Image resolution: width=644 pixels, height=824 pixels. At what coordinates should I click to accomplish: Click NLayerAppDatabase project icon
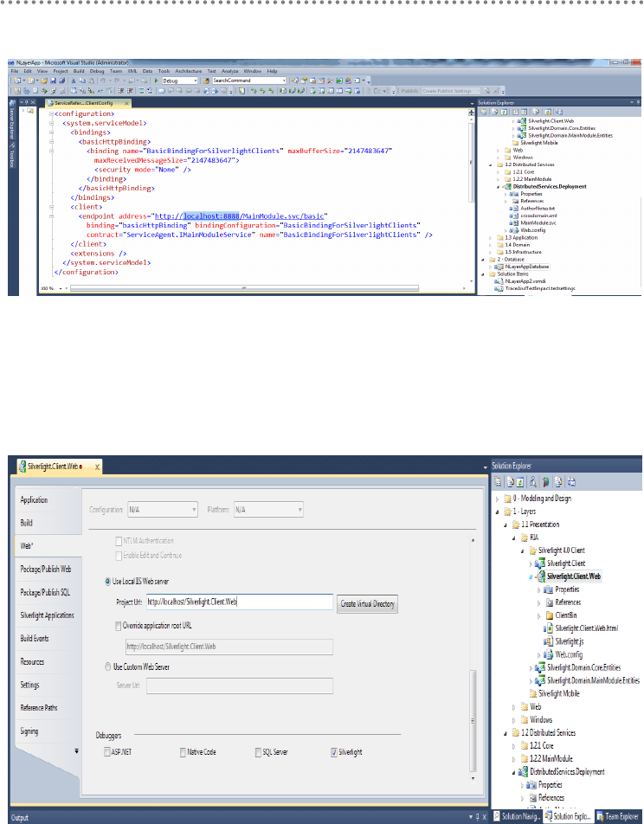pos(500,267)
